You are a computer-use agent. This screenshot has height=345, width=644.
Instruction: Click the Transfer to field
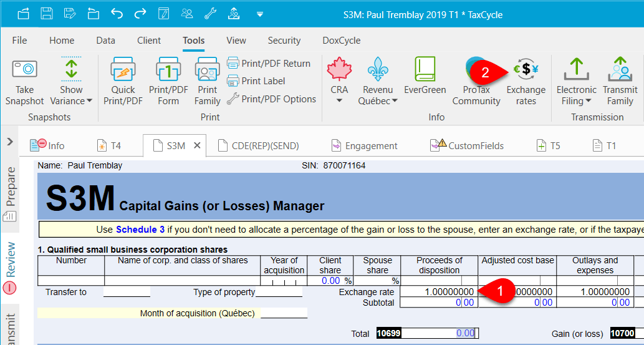(127, 292)
